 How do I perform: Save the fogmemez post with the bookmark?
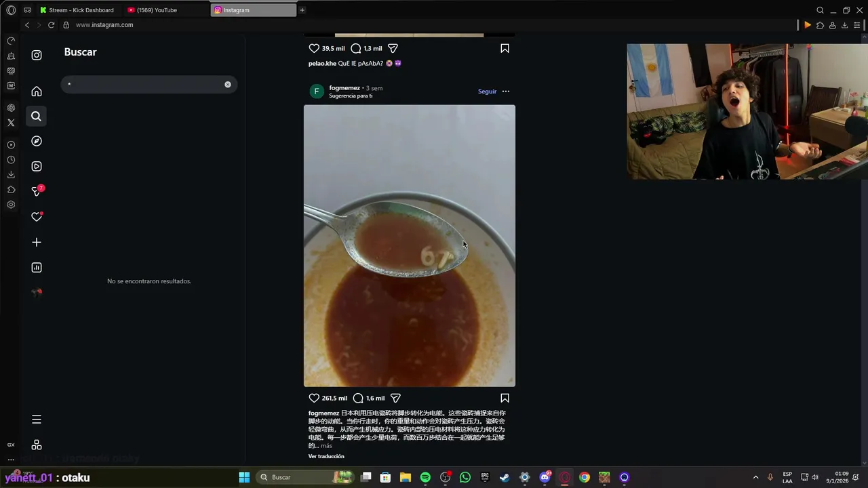(x=505, y=398)
